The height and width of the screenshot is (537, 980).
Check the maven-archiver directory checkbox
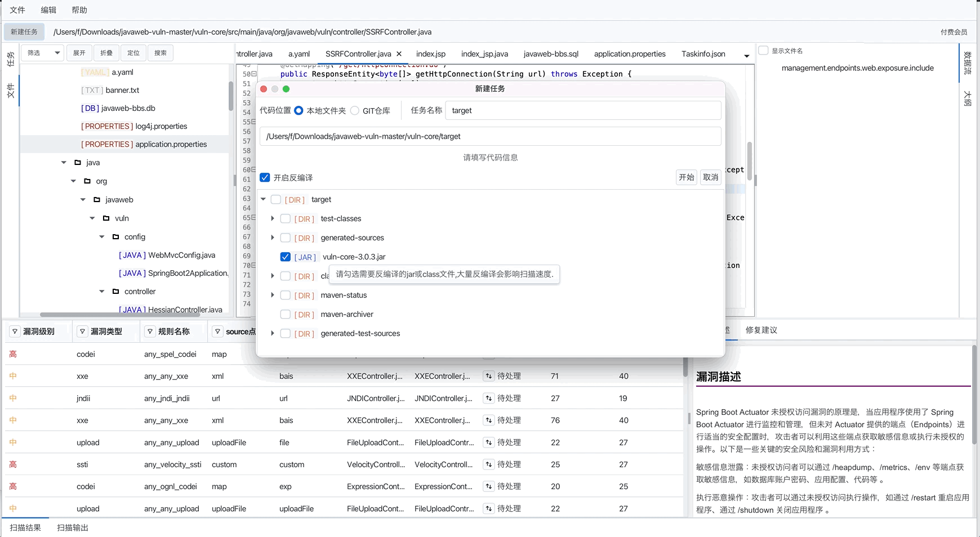(286, 314)
